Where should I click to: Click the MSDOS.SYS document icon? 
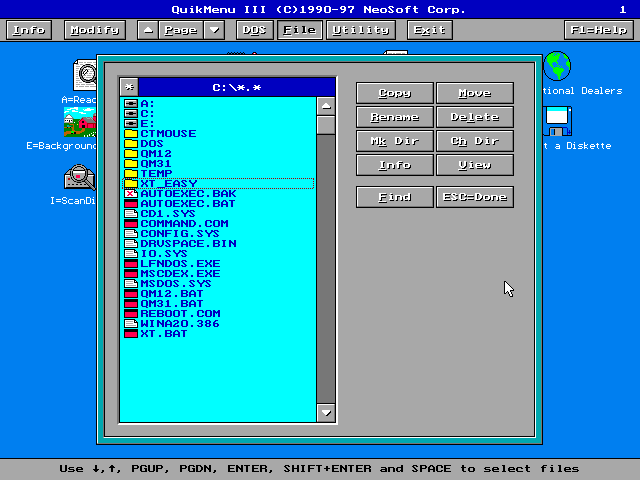[131, 284]
